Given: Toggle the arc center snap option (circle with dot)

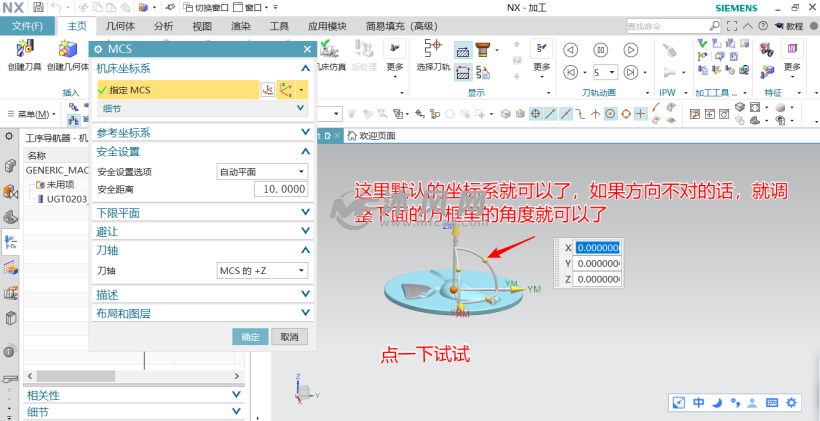Looking at the screenshot, I should pyautogui.click(x=610, y=113).
